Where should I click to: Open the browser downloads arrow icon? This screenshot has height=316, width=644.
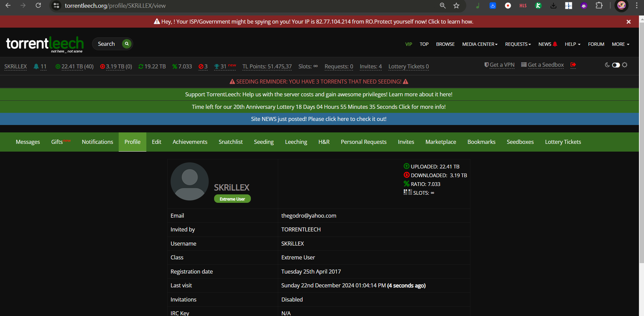click(553, 6)
